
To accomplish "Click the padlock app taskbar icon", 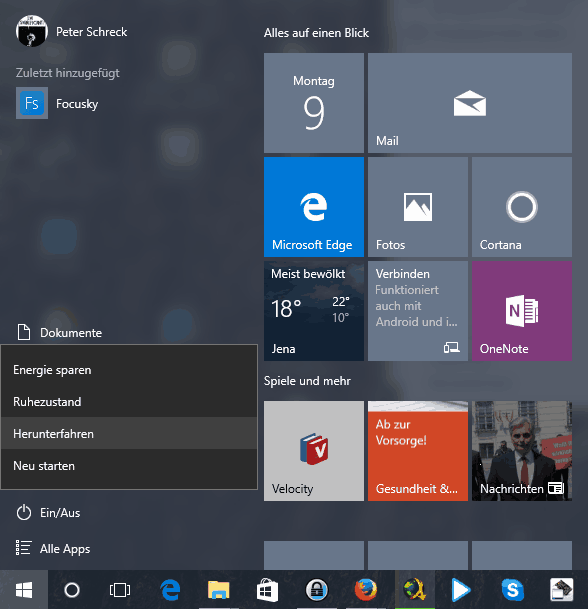I will tap(317, 590).
